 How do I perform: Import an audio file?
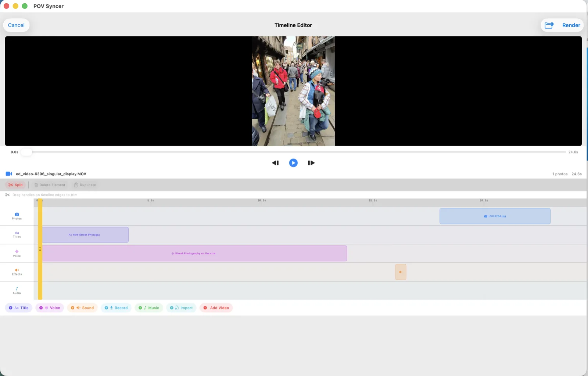tap(181, 308)
